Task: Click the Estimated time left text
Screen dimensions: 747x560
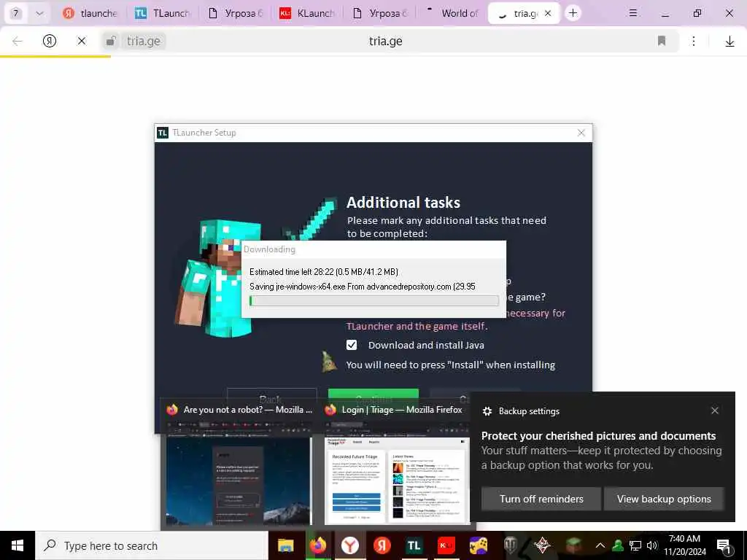Action: pos(323,272)
